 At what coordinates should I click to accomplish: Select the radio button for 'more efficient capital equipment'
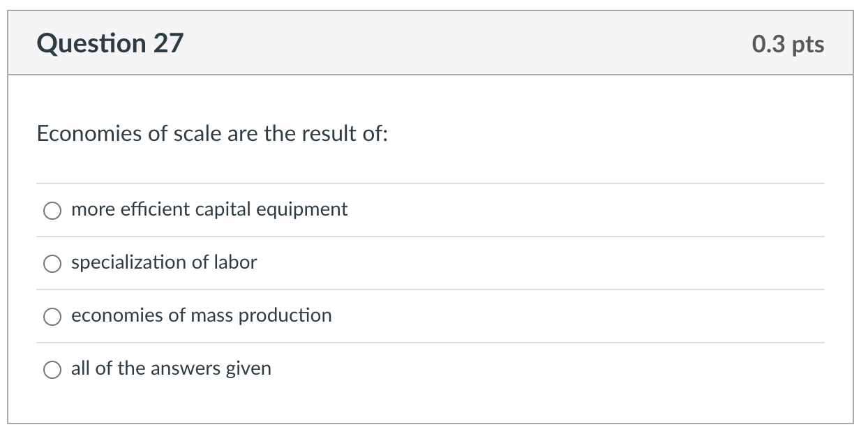pos(52,209)
